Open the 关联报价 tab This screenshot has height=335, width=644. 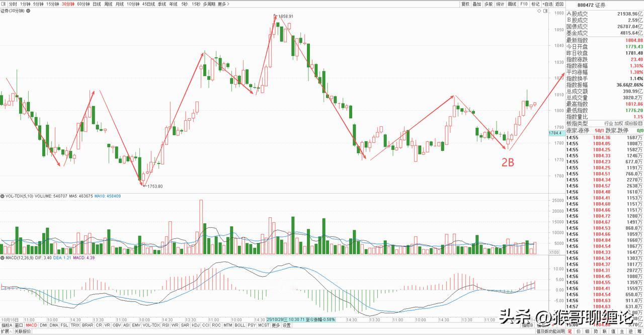click(22, 331)
